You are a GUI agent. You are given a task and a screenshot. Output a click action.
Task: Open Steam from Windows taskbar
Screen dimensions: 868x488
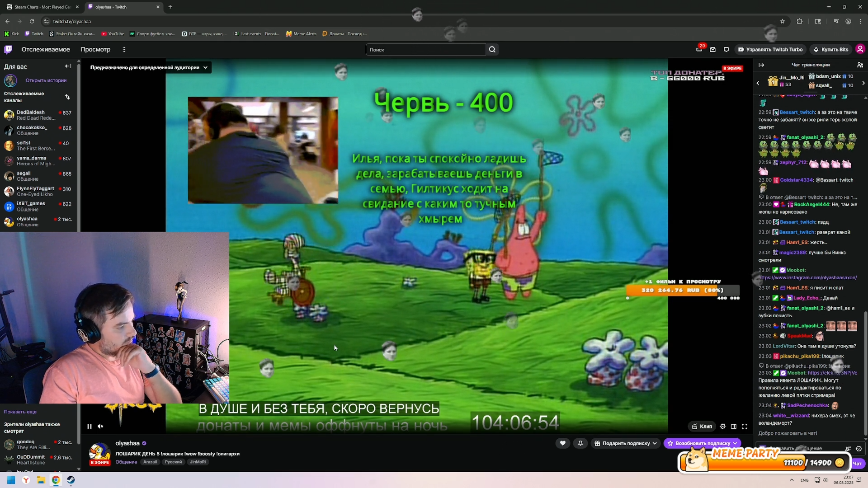(x=71, y=480)
